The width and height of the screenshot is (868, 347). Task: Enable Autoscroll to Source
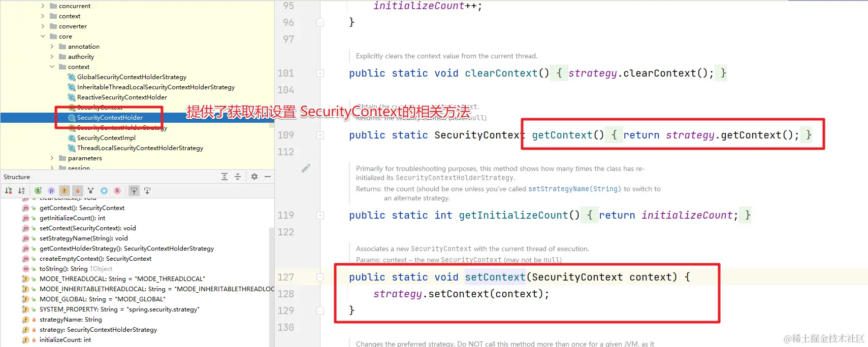click(134, 191)
